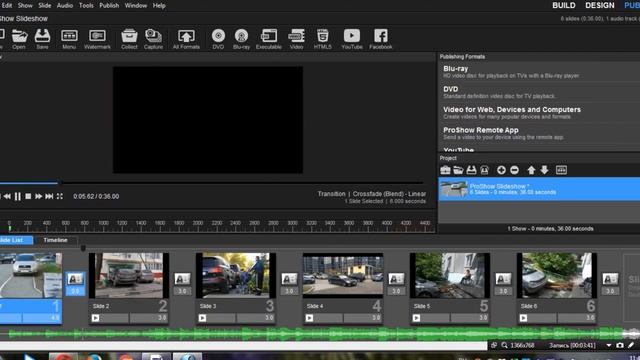Open the Edit menu
Screen dimensions: 640x360
[x=7, y=6]
